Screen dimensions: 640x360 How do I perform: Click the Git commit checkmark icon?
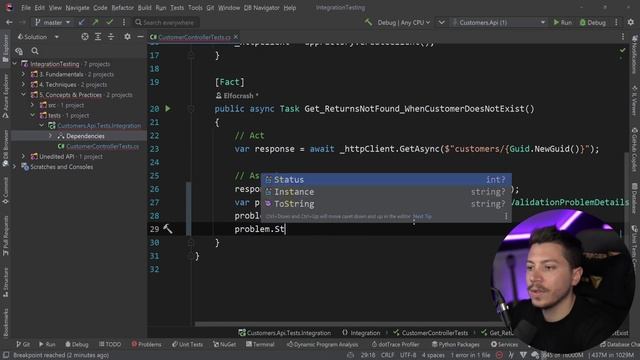point(109,22)
